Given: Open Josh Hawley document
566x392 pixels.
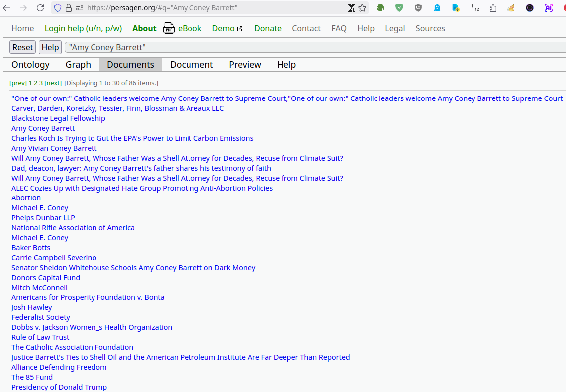Looking at the screenshot, I should tap(32, 307).
